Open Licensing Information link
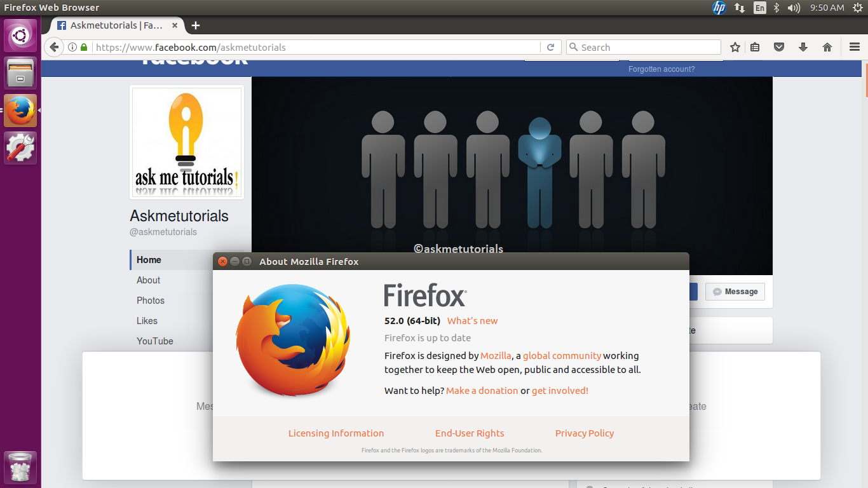 point(336,433)
